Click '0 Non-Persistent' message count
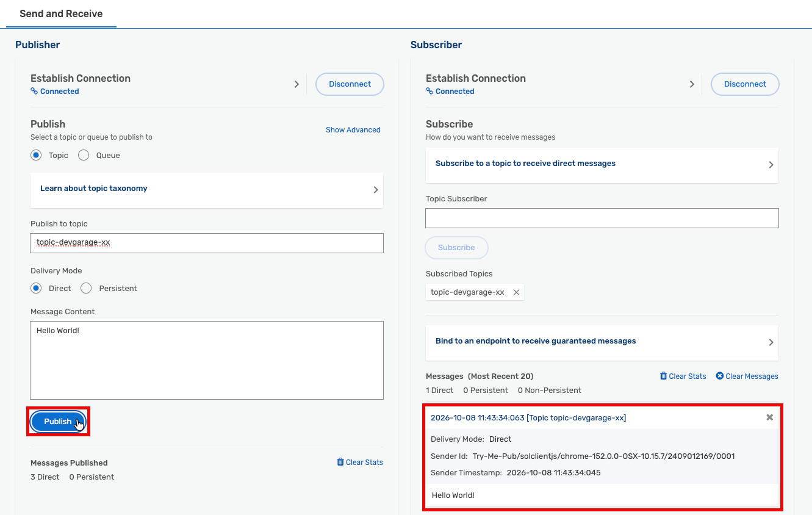Image resolution: width=812 pixels, height=515 pixels. tap(550, 391)
